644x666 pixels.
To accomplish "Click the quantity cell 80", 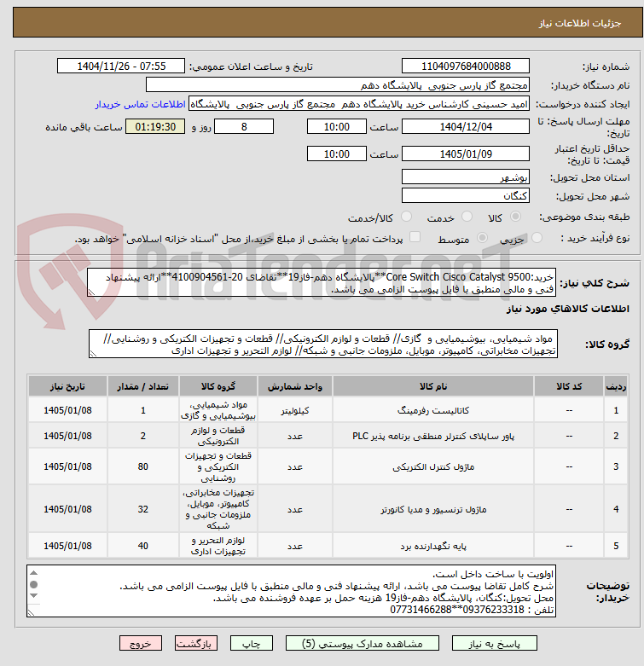I will tap(143, 466).
